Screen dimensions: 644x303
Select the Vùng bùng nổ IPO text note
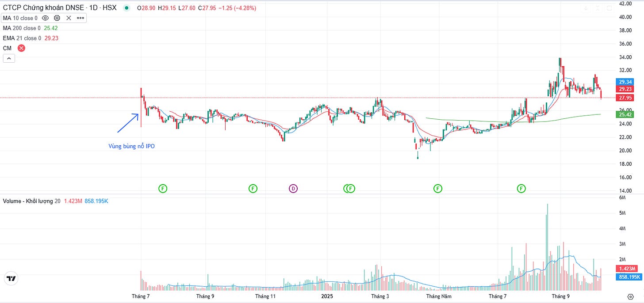[132, 146]
